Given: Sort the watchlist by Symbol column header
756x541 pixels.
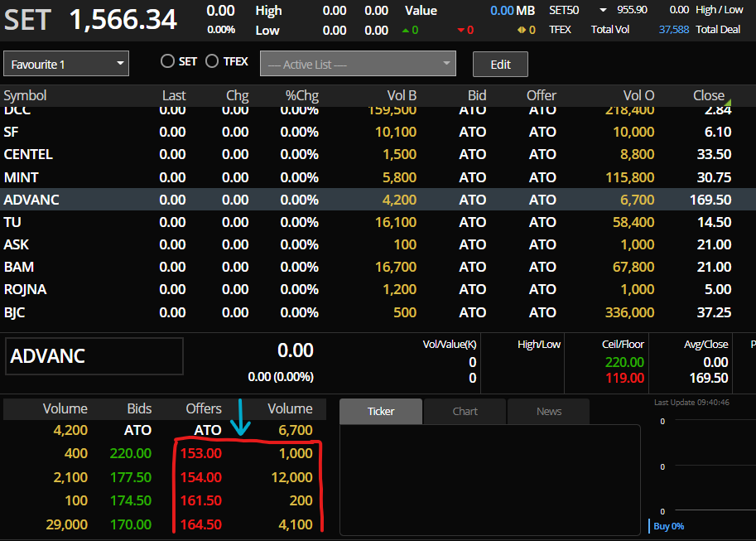Looking at the screenshot, I should click(x=26, y=95).
